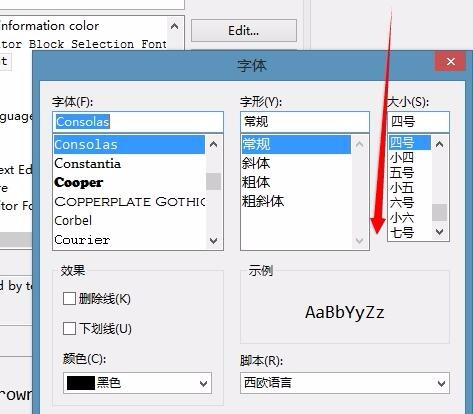This screenshot has height=414, width=473.
Task: Select Constantia in the font list
Action: click(x=129, y=164)
